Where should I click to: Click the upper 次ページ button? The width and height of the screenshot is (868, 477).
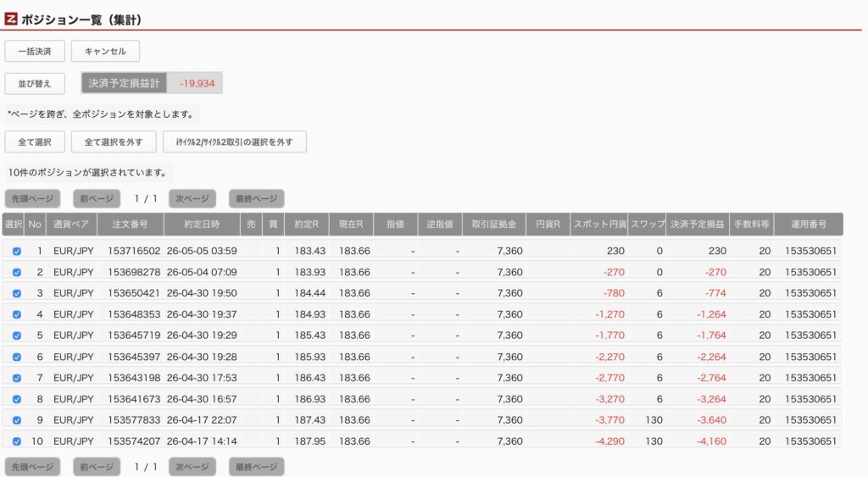pos(192,198)
